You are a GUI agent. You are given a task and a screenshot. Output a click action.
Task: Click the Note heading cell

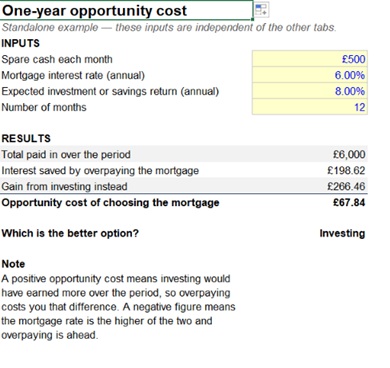(13, 264)
